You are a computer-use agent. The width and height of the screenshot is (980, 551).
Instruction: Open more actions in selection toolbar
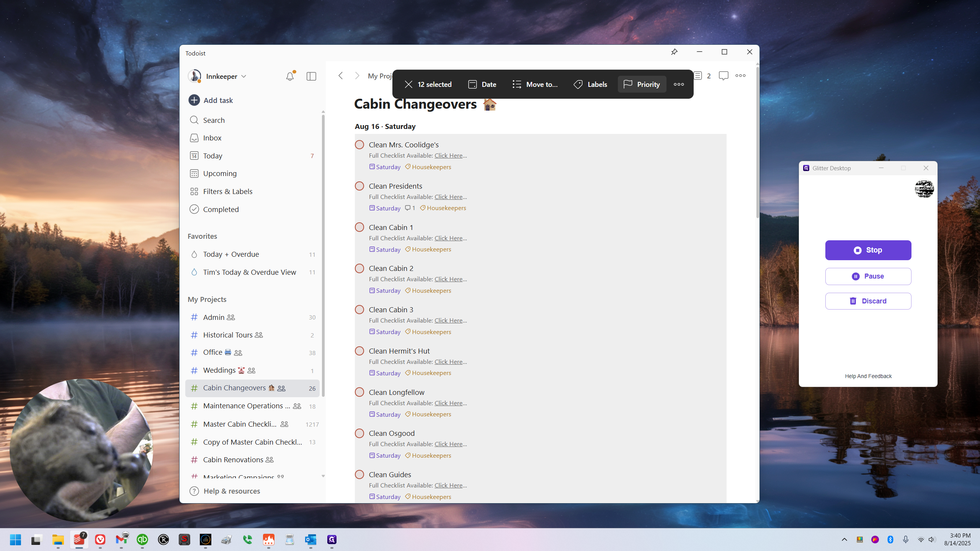[679, 84]
